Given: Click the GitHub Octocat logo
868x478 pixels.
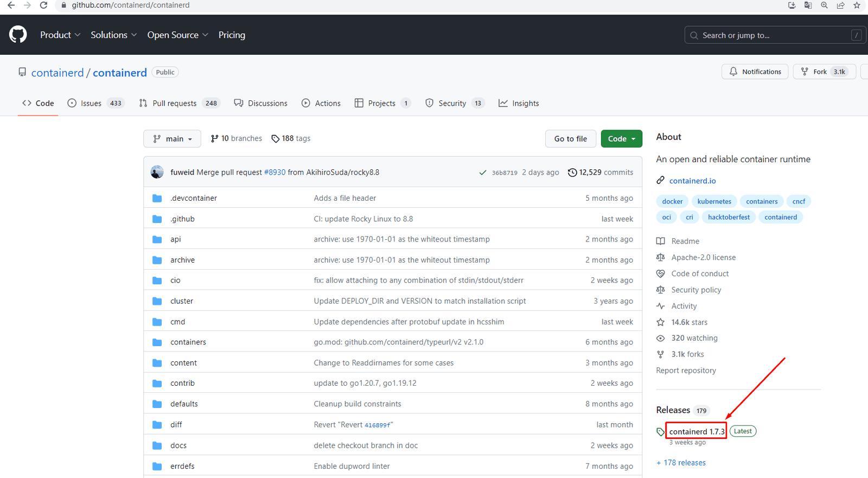Looking at the screenshot, I should tap(18, 35).
